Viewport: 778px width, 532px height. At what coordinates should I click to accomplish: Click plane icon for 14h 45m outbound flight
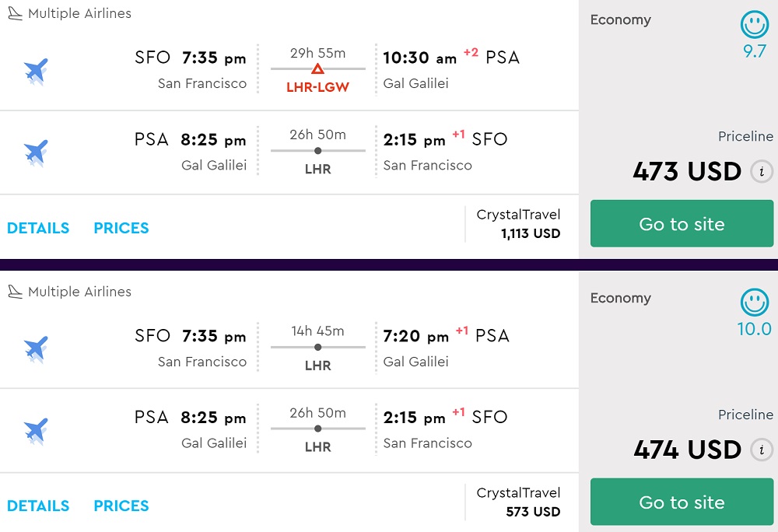(36, 348)
